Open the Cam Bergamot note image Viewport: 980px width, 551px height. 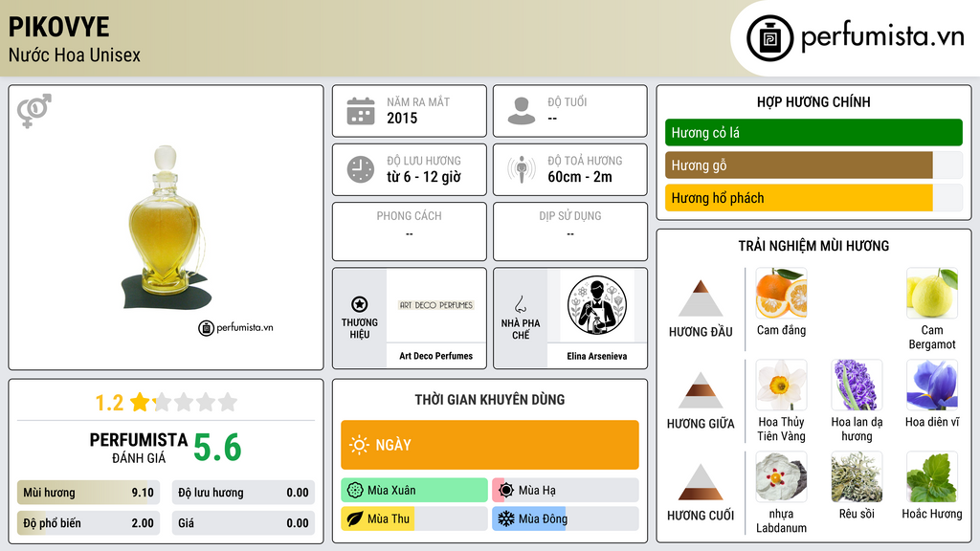(932, 293)
